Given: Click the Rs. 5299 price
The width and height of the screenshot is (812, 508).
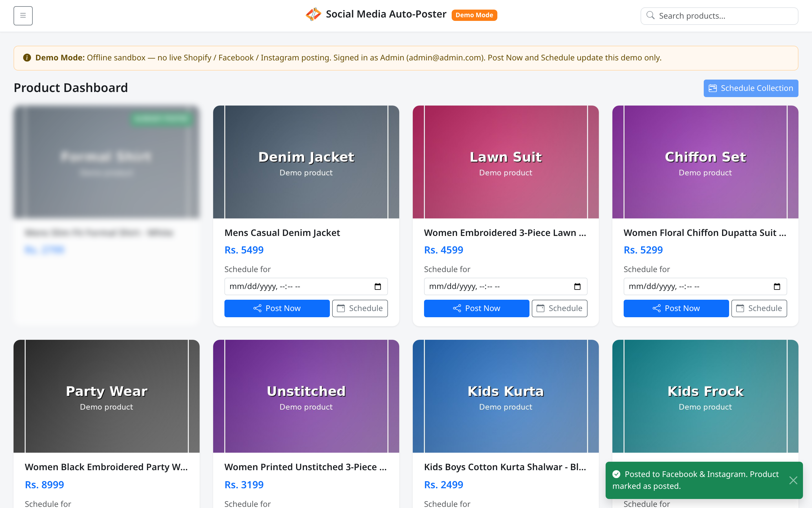Looking at the screenshot, I should 643,250.
